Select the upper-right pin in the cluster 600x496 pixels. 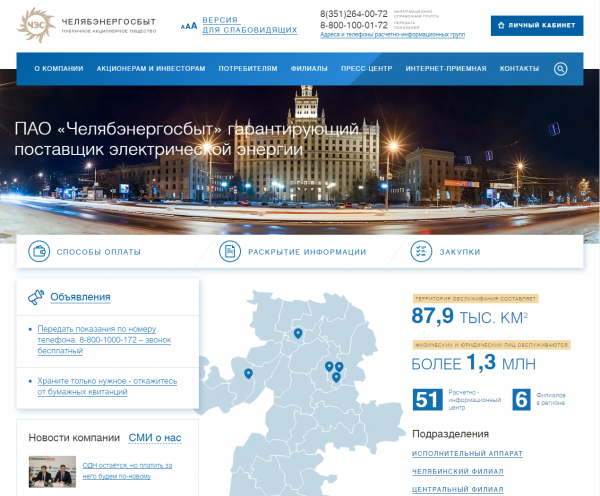click(x=339, y=367)
